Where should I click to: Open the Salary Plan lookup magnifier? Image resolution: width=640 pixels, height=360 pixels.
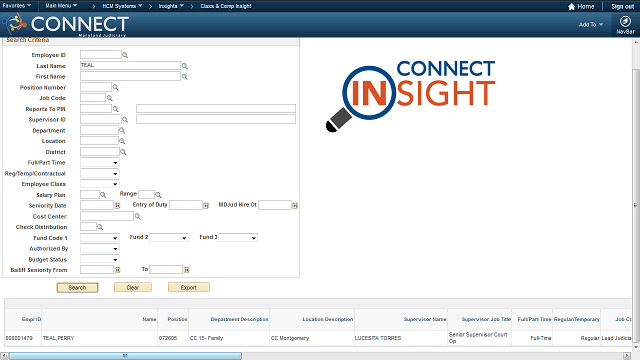pyautogui.click(x=103, y=195)
